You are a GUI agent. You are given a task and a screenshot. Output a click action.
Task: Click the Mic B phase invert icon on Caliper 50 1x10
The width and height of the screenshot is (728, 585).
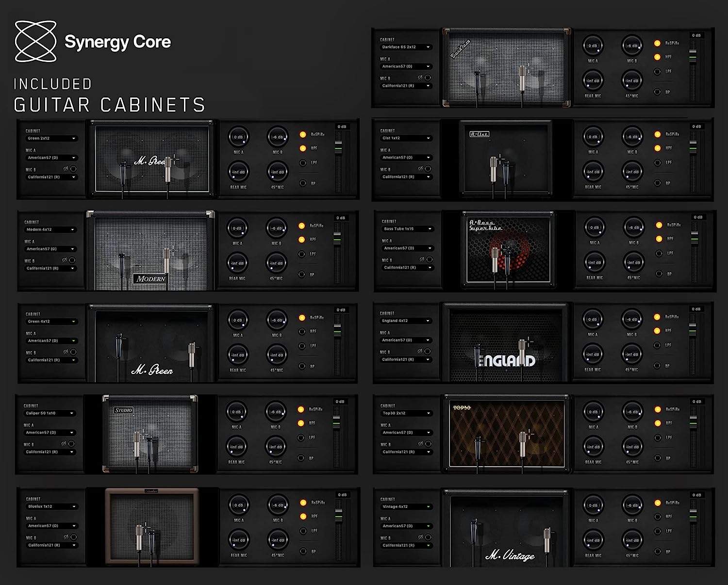tap(64, 444)
